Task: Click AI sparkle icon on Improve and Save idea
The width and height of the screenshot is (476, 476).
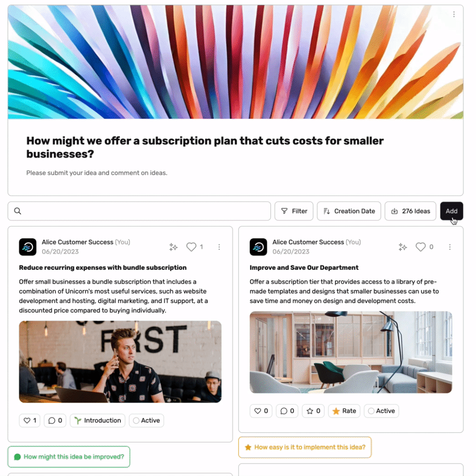Action: pos(403,247)
